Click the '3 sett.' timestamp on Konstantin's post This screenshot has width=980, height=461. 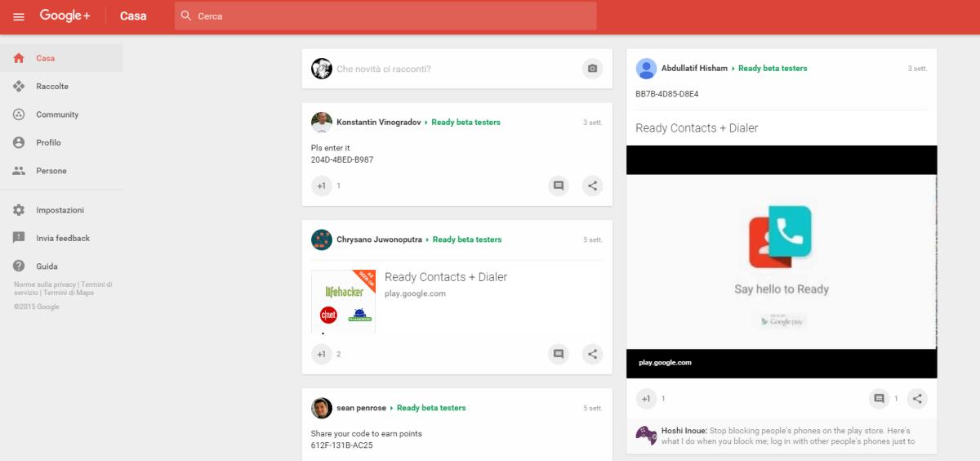pyautogui.click(x=593, y=123)
